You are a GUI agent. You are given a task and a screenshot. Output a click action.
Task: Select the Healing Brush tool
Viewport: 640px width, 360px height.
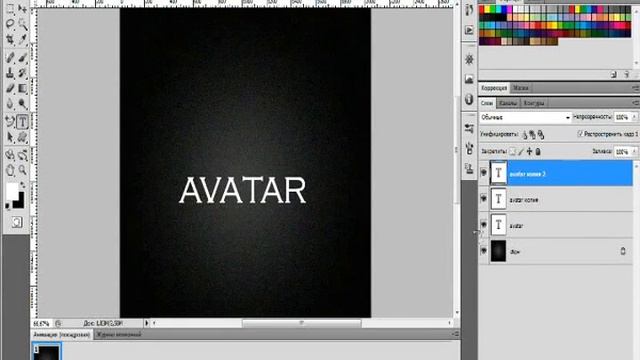10,58
